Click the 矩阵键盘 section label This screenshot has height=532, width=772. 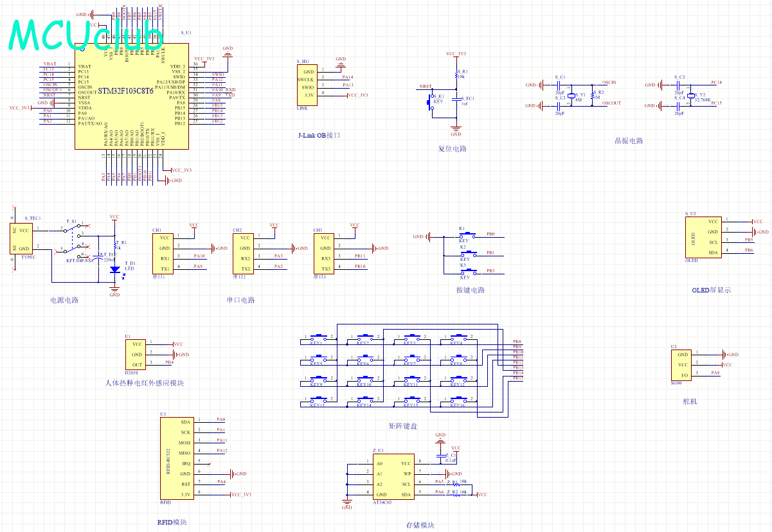(403, 426)
